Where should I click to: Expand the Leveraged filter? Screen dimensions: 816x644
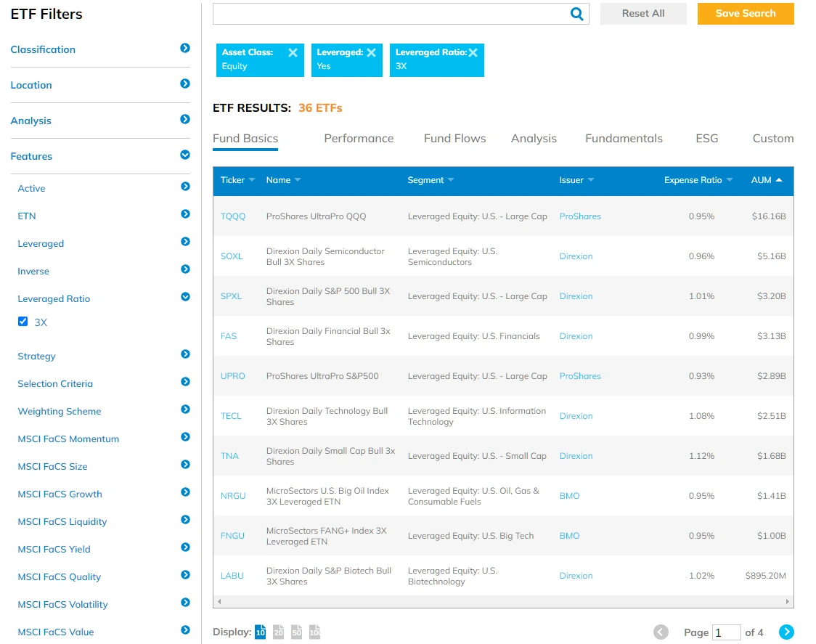coord(185,242)
